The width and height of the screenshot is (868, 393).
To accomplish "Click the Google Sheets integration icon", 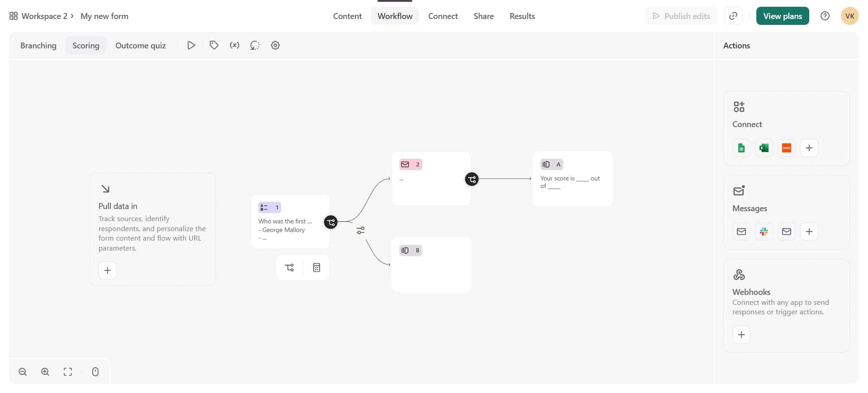I will click(741, 148).
